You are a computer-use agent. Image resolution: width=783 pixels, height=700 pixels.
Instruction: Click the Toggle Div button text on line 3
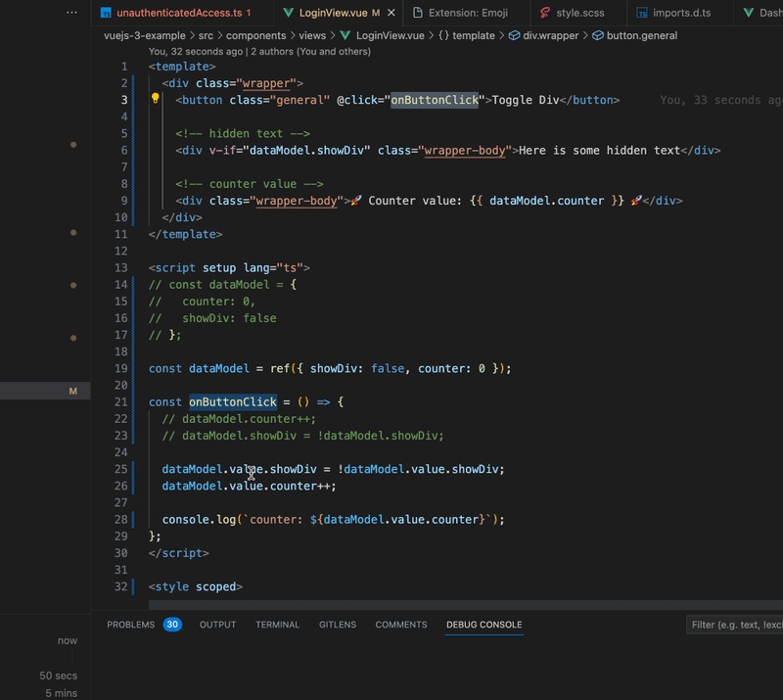coord(526,100)
